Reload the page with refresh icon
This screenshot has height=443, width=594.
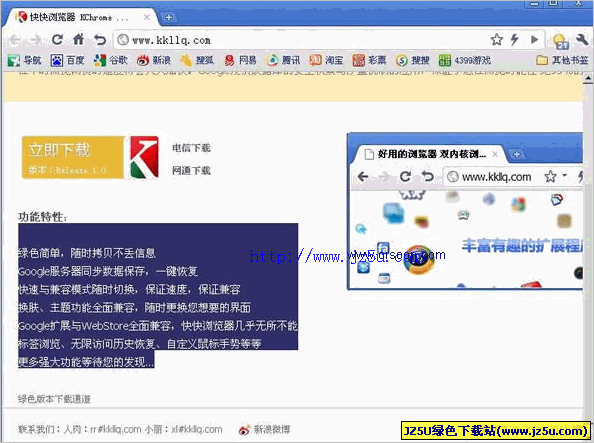pos(57,39)
